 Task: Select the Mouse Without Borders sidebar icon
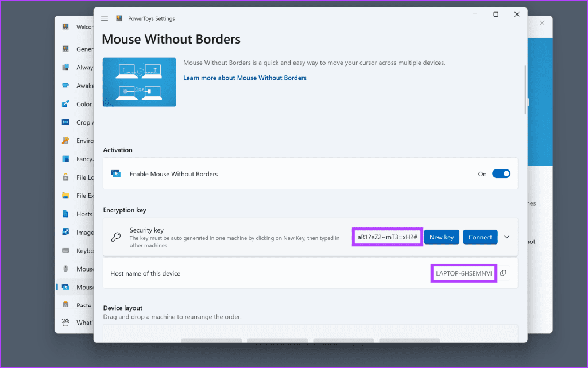click(x=65, y=287)
